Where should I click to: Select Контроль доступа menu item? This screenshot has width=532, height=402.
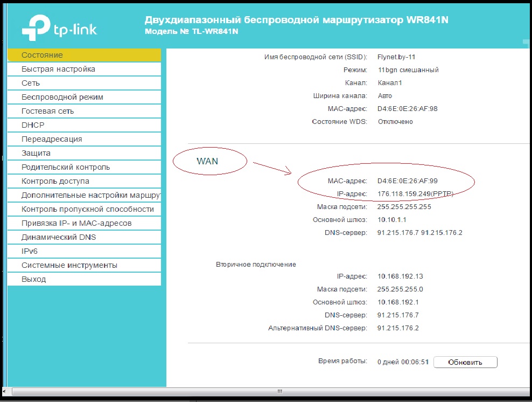pos(84,181)
